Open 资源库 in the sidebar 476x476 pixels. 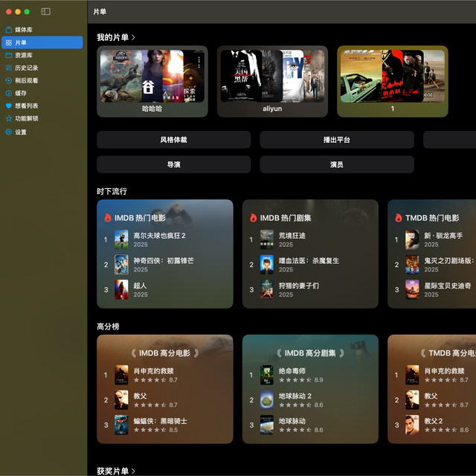(x=42, y=55)
